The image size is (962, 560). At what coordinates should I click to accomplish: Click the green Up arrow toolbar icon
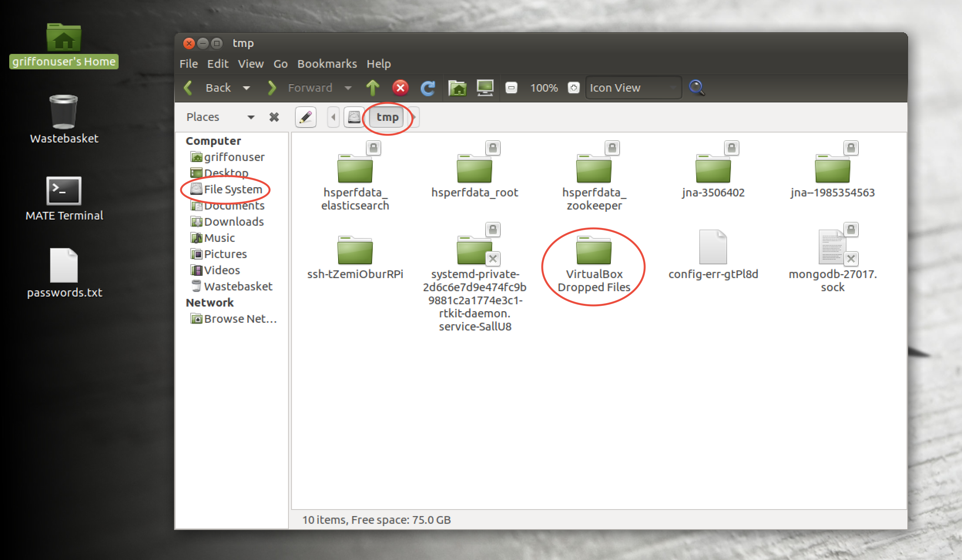click(372, 88)
